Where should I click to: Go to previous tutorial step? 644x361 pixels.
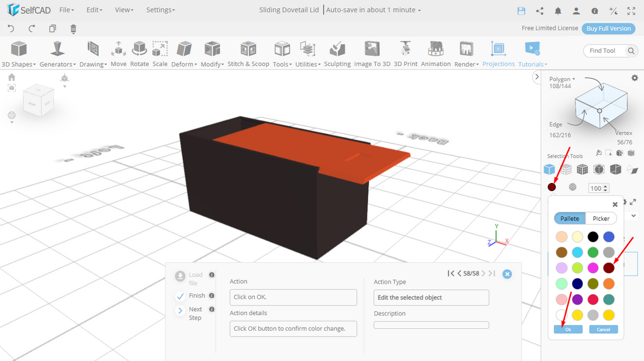[459, 274]
